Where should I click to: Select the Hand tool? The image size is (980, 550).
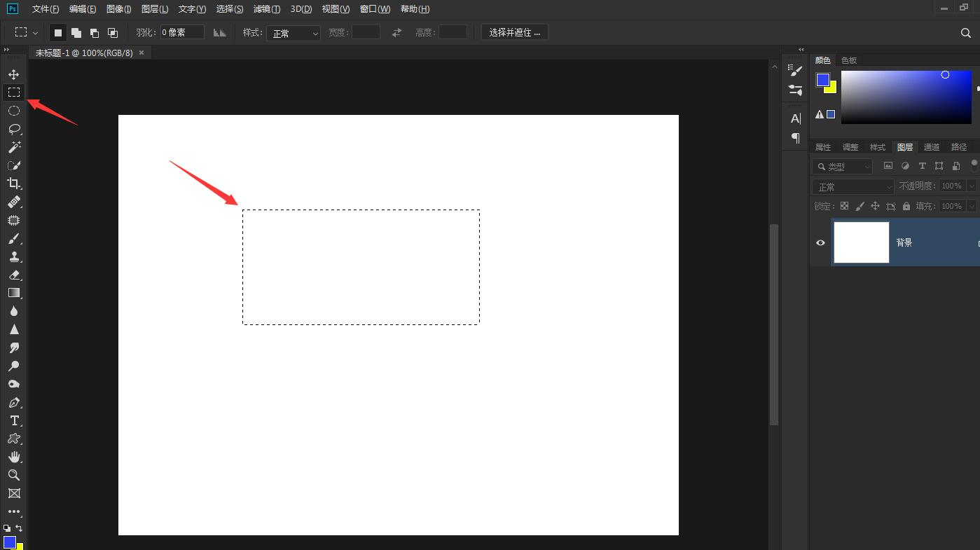14,457
